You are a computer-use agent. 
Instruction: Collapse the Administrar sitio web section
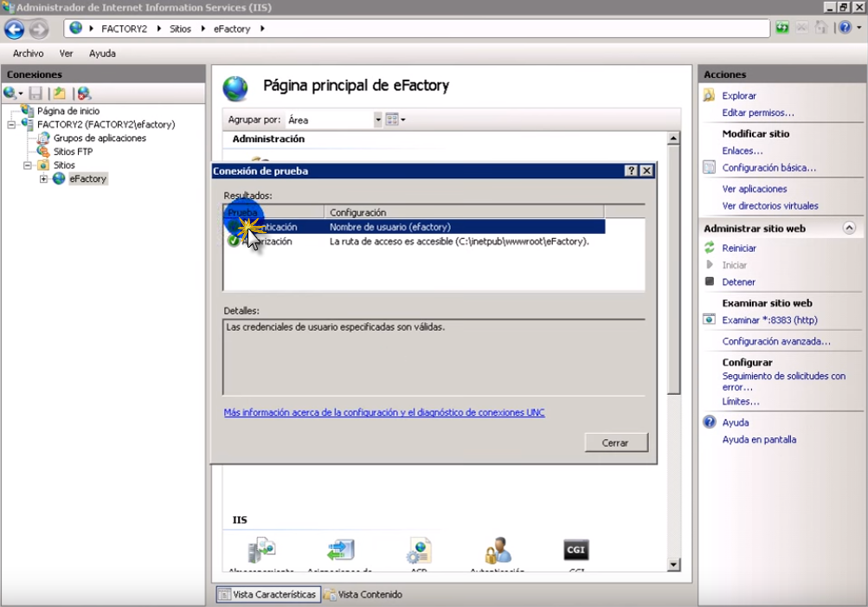pyautogui.click(x=849, y=229)
